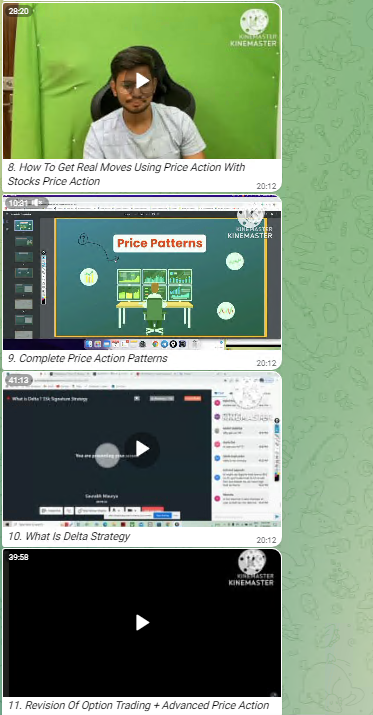
Task: Click the 20:12 timestamp of Delta Strategy message
Action: pyautogui.click(x=266, y=540)
